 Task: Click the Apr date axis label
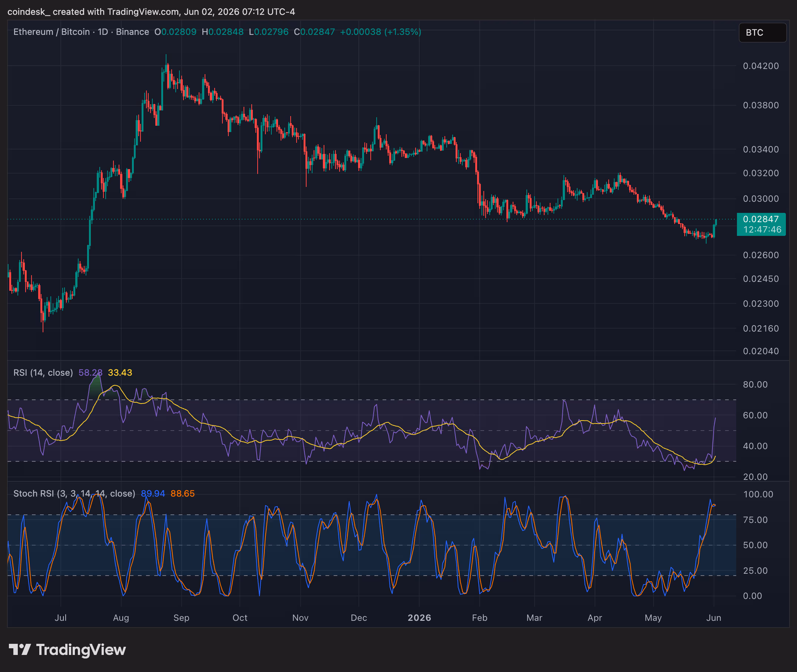(x=595, y=617)
